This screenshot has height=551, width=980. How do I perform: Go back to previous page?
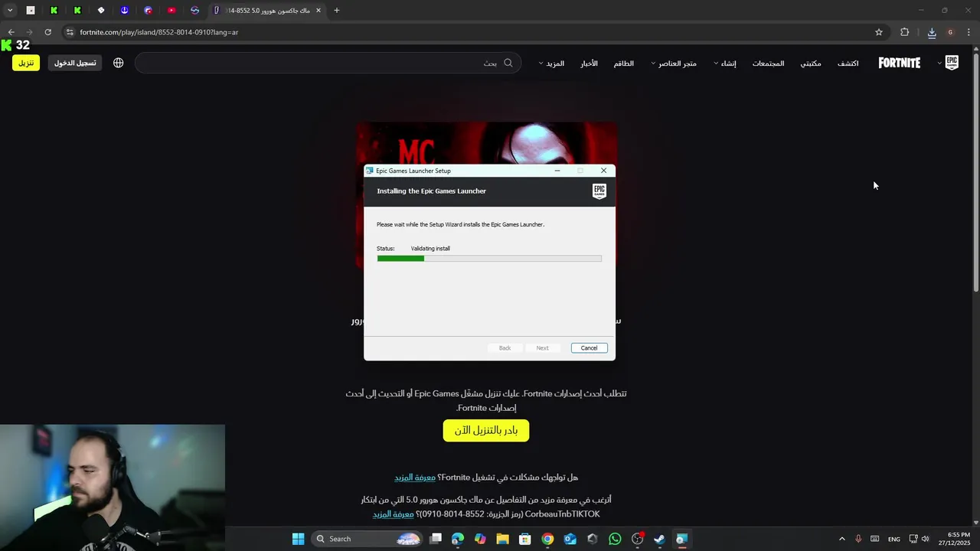[x=11, y=32]
